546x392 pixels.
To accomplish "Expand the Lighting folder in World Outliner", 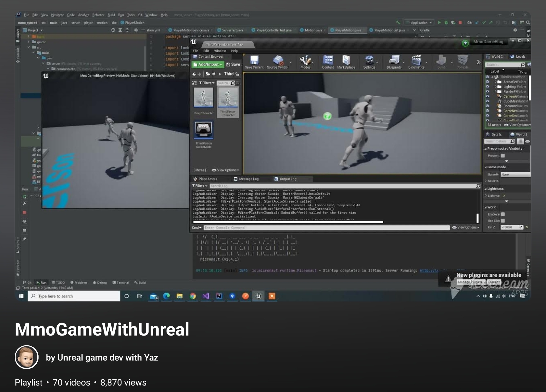I will [495, 87].
